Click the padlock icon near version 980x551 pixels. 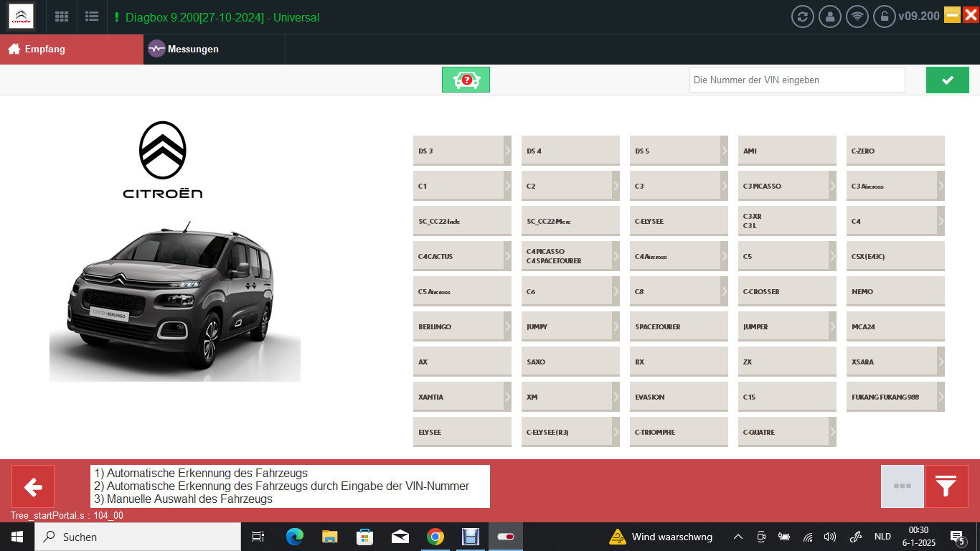[884, 17]
